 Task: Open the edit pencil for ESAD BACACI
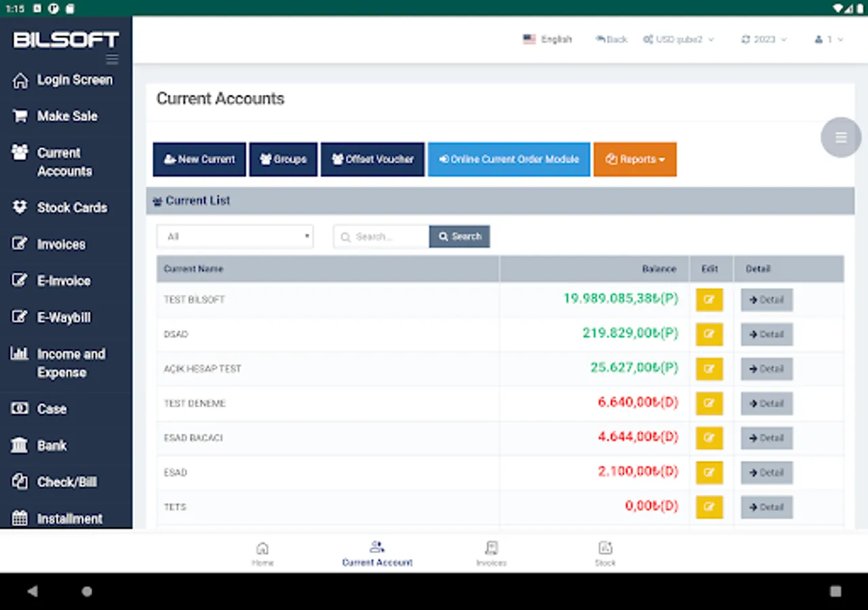(x=709, y=438)
